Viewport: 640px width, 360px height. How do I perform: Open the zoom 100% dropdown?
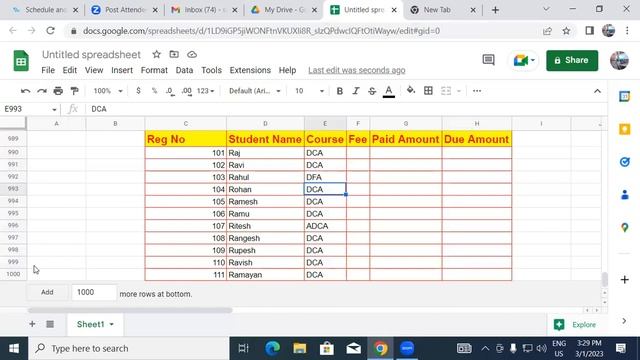108,91
